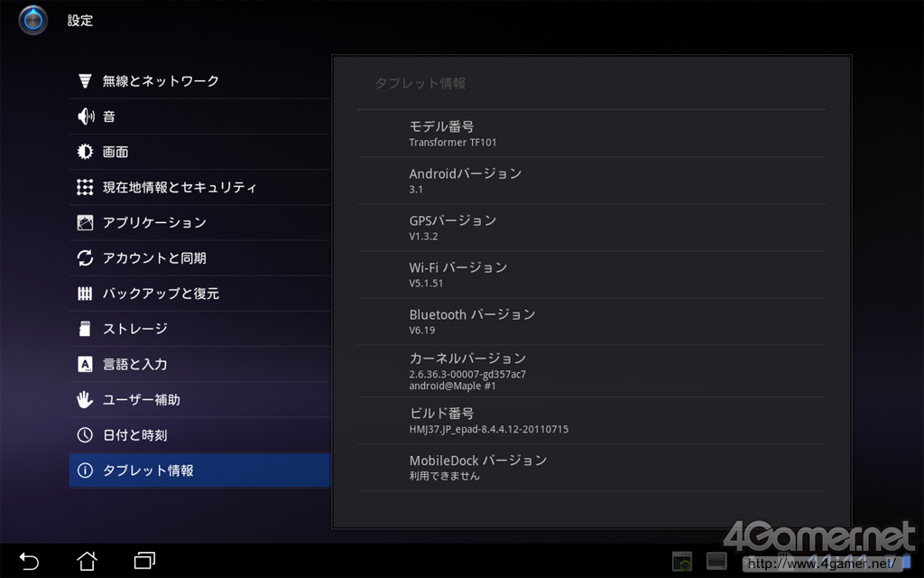Click the 現在地情報とセキュリティ grid icon

[x=85, y=187]
